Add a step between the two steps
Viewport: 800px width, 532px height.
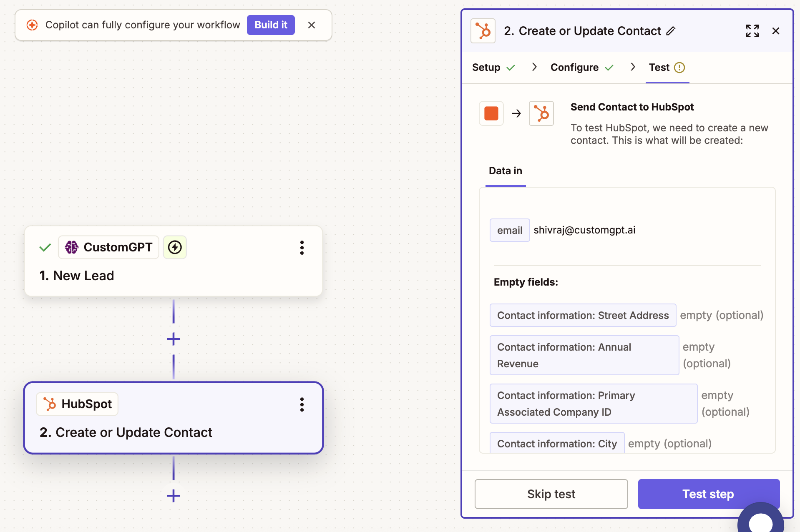click(x=174, y=339)
